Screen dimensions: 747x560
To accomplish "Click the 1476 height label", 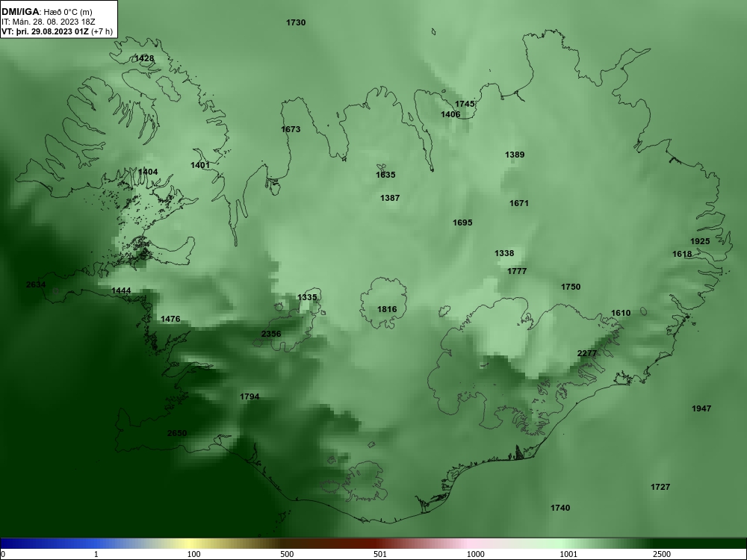I will pyautogui.click(x=170, y=319).
